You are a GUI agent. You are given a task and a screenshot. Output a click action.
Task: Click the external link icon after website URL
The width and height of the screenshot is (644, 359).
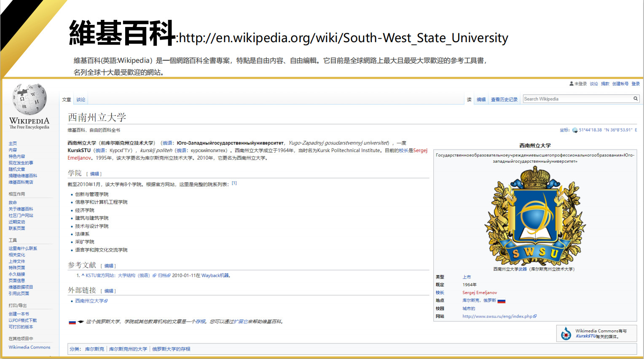pos(535,316)
